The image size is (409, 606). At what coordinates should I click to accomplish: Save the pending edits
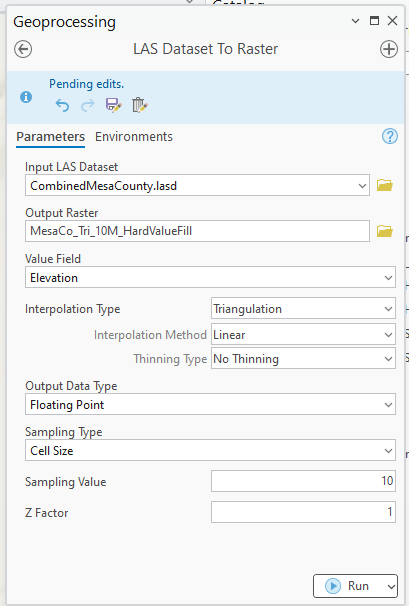[114, 105]
